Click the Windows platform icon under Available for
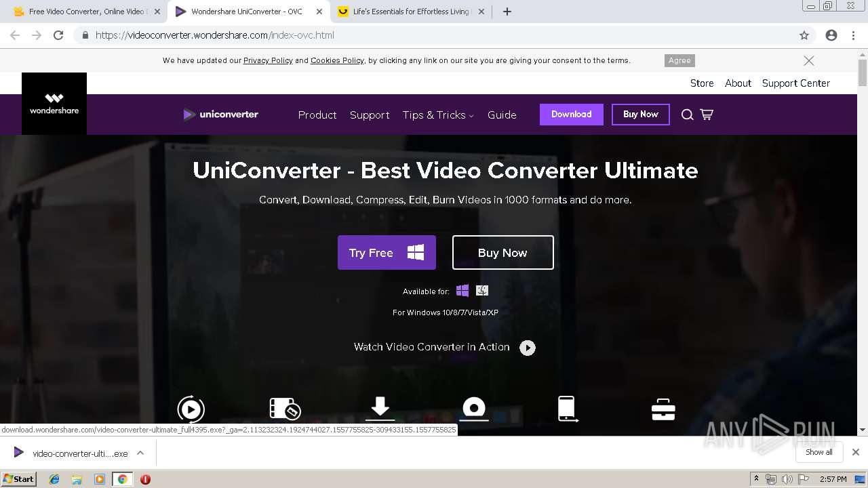The height and width of the screenshot is (488, 868). pos(462,291)
